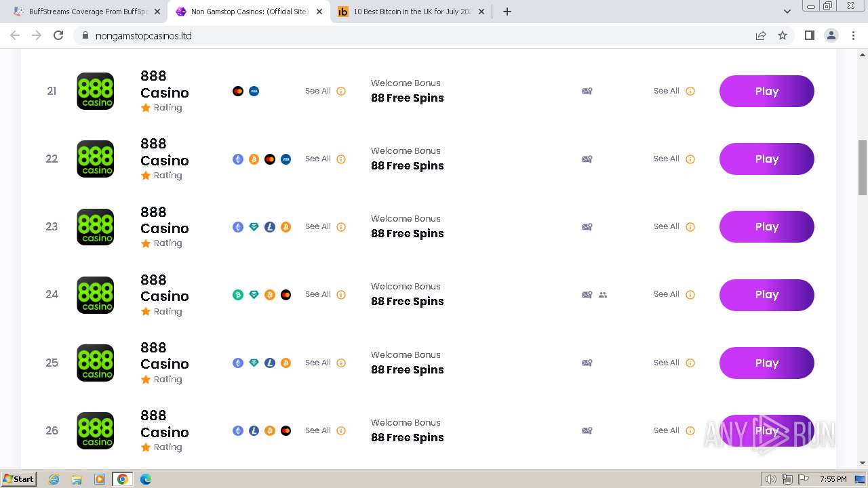Click support info icon in row 22
This screenshot has width=868, height=488.
(690, 159)
